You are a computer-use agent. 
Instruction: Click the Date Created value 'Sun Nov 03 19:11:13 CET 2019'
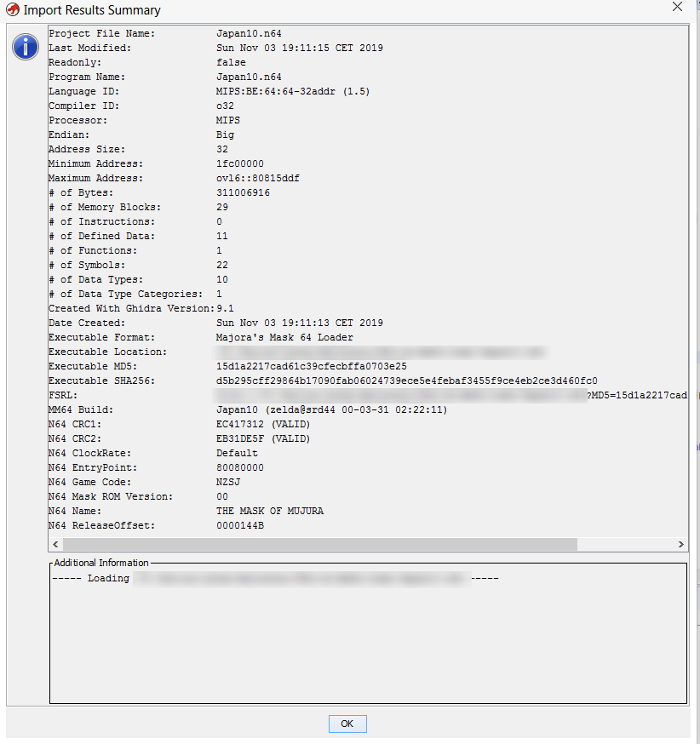(300, 323)
